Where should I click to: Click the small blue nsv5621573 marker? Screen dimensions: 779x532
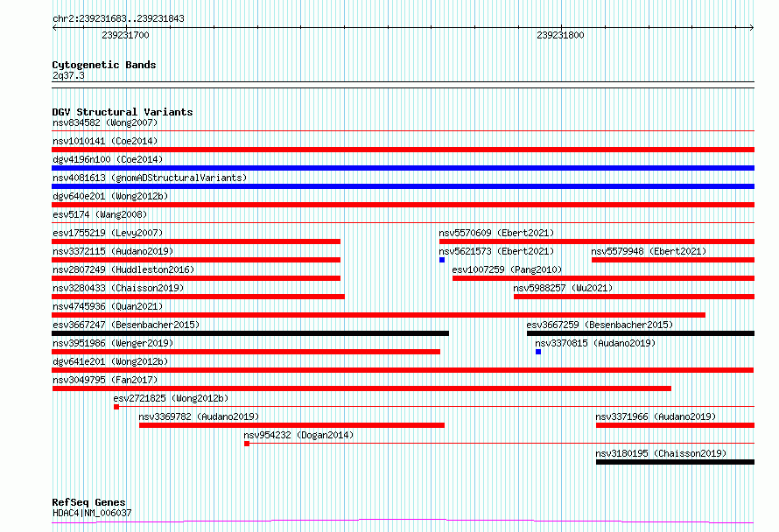[x=442, y=260]
